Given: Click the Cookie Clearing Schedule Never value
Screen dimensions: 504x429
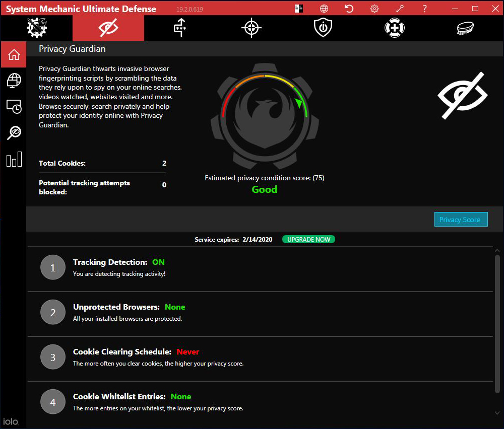Looking at the screenshot, I should (187, 352).
